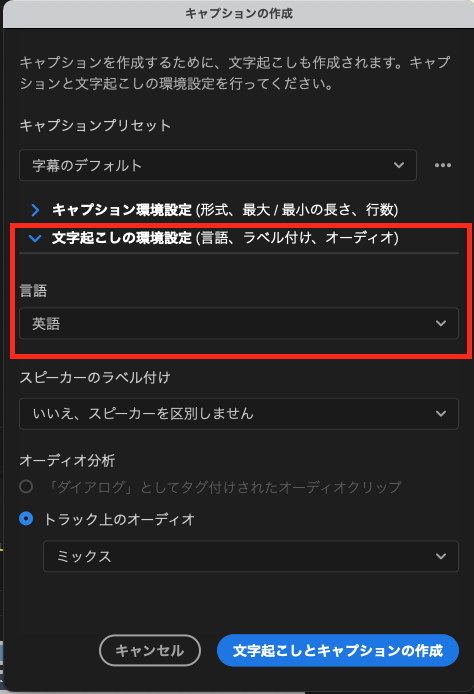Select the 「ダイアログ」としてタグ付けされたオーディオクリップ radio button
The width and height of the screenshot is (474, 694).
[x=26, y=486]
